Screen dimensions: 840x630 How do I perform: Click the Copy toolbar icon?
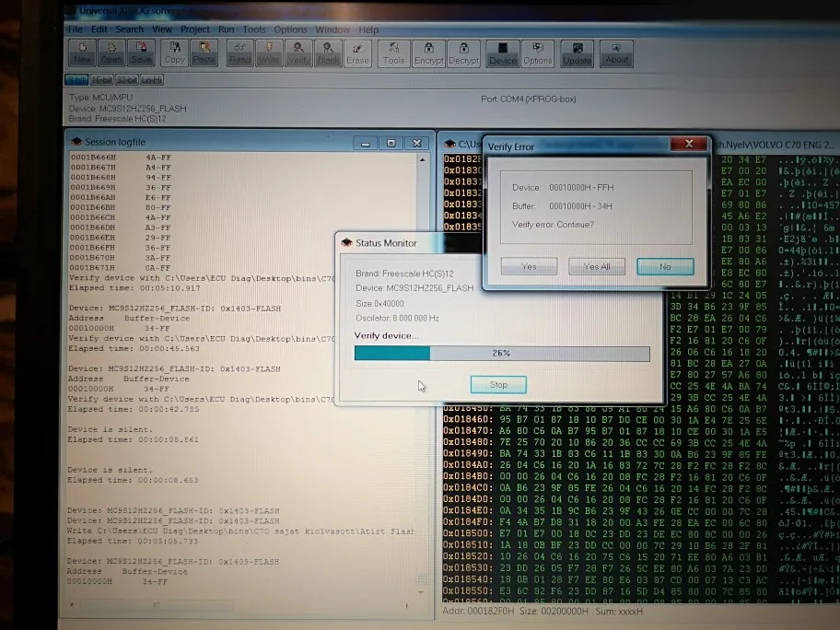click(175, 53)
